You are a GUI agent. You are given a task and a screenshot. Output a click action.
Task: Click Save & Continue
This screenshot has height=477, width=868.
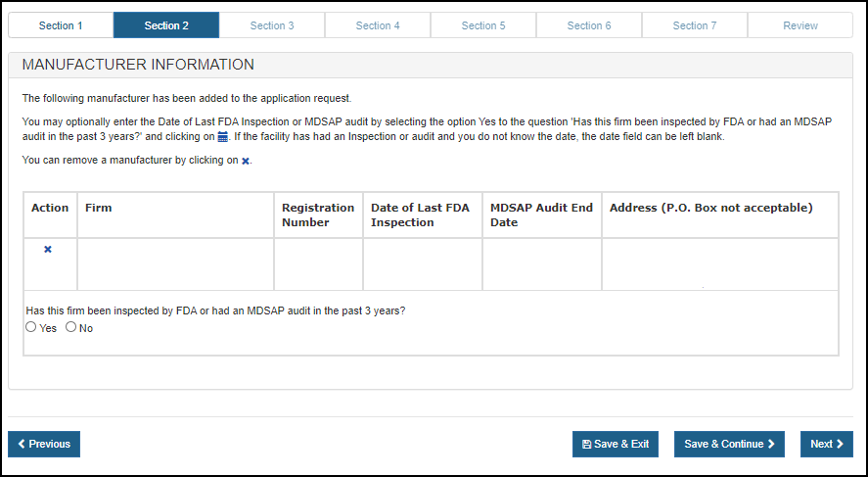click(729, 444)
